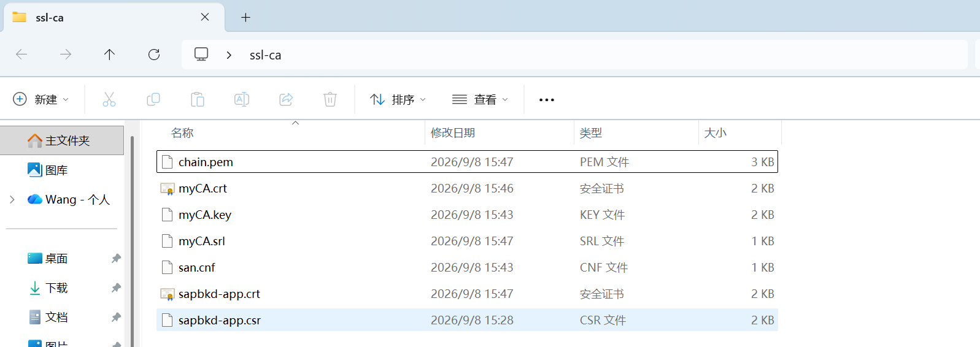This screenshot has height=347, width=980.
Task: Click the Delete trash can icon
Action: point(330,99)
